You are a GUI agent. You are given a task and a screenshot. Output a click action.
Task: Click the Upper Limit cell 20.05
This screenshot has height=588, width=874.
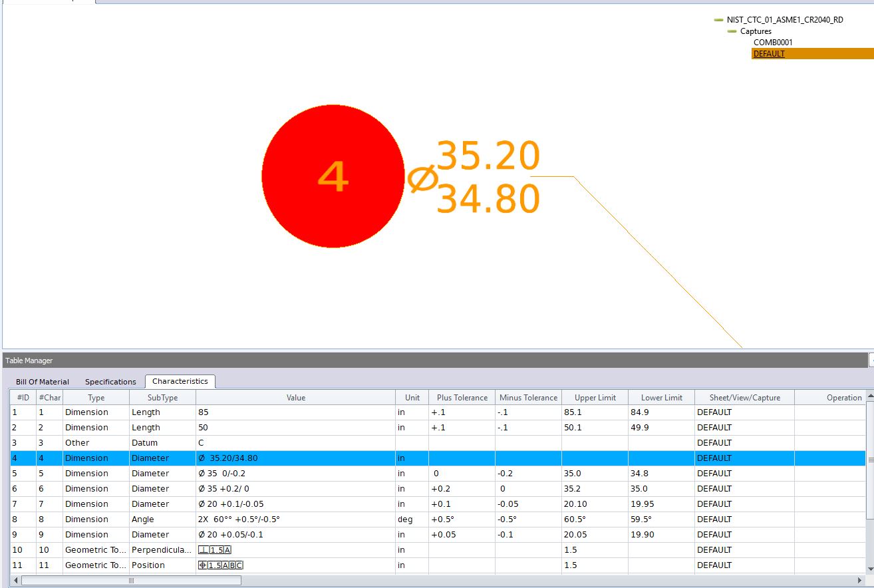click(595, 535)
